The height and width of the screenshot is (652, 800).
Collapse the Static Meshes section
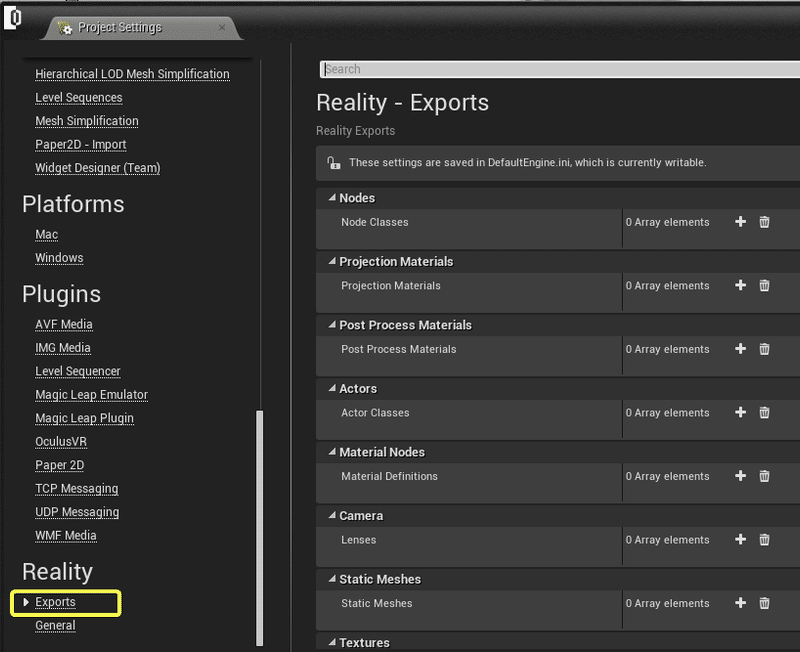tap(332, 579)
